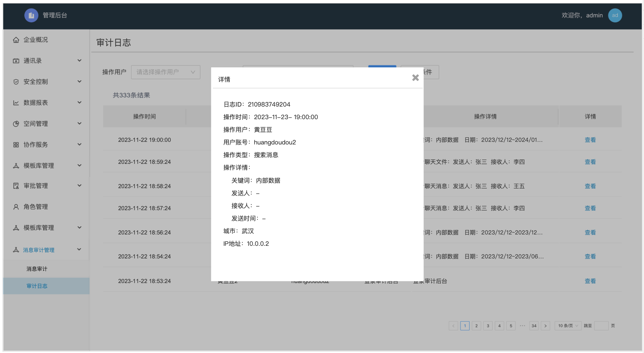Click the 2023-11-22 18:58:24 timestamp cell
Viewport: 644px width, 353px height.
144,186
